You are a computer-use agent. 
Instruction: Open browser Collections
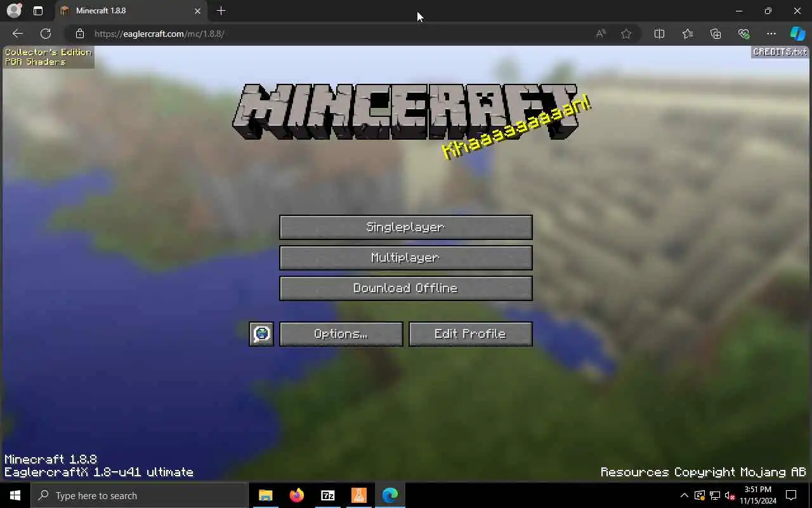(x=716, y=34)
